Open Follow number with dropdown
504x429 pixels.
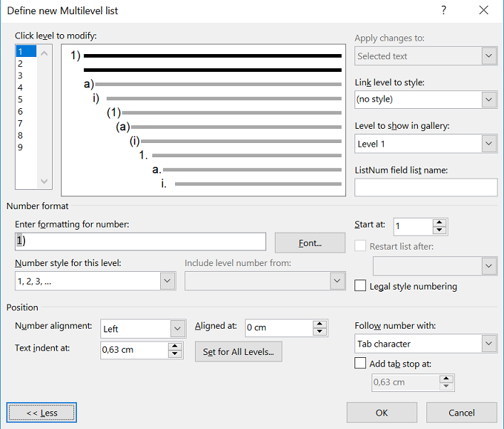[x=489, y=344]
